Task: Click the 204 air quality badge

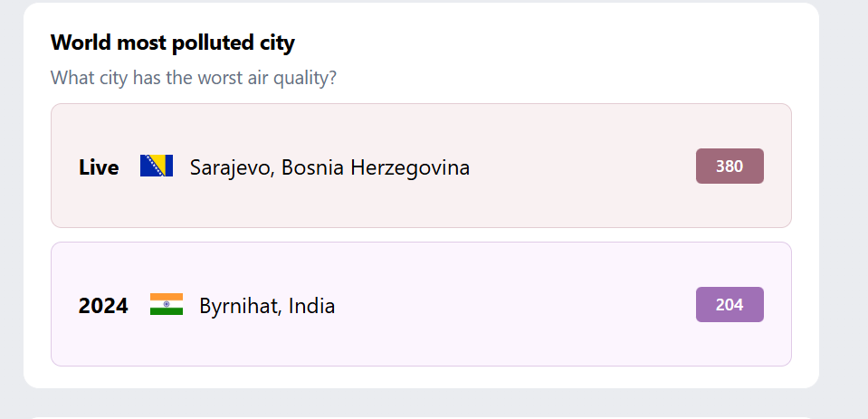Action: coord(730,304)
